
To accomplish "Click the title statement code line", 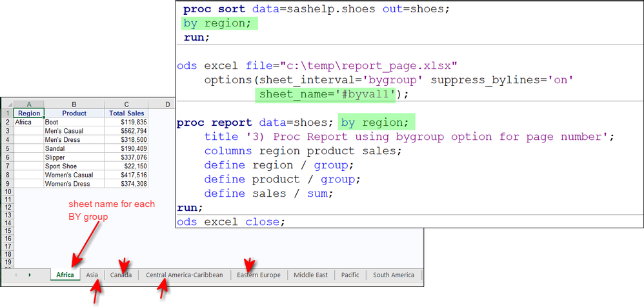I will (409, 136).
